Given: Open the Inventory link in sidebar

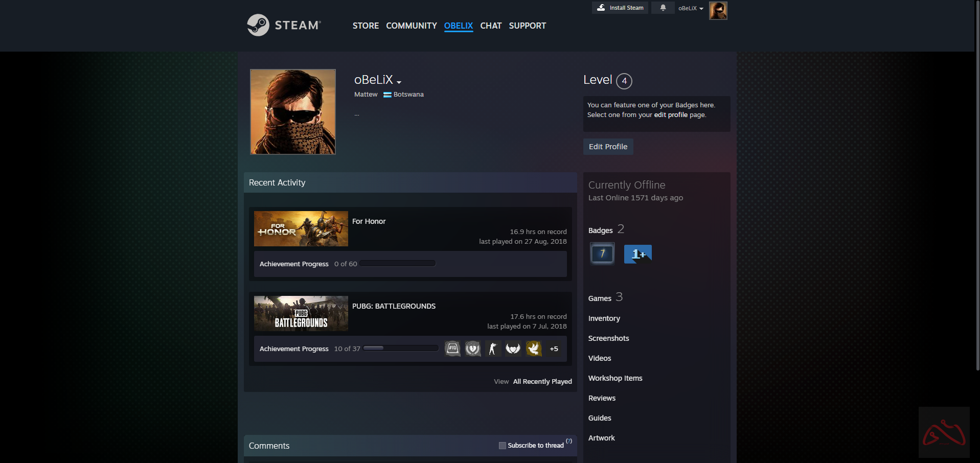Looking at the screenshot, I should (x=604, y=318).
